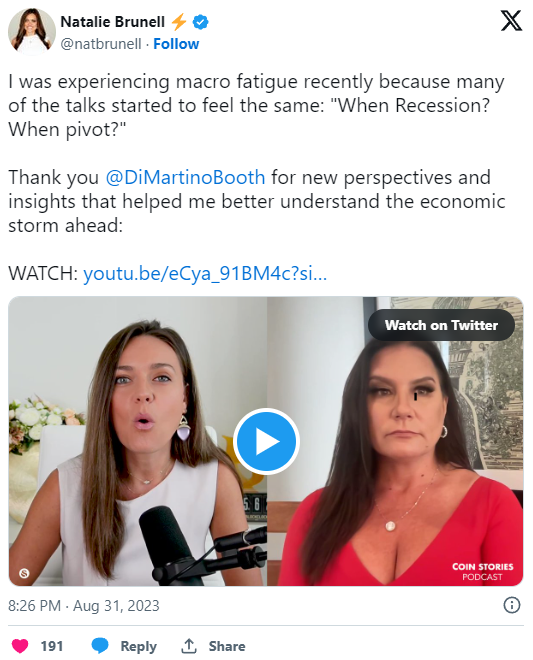
Task: Click the blue reply speech bubble icon
Action: point(100,646)
